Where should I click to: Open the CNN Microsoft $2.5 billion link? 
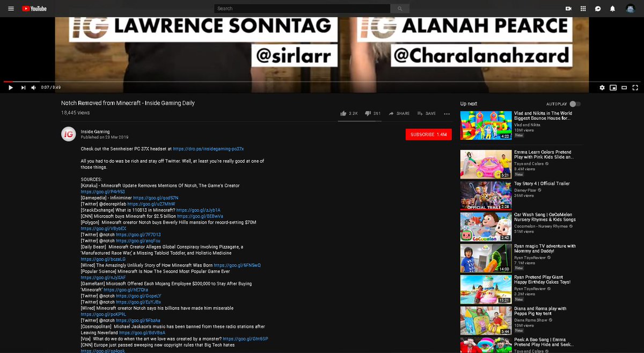(200, 217)
